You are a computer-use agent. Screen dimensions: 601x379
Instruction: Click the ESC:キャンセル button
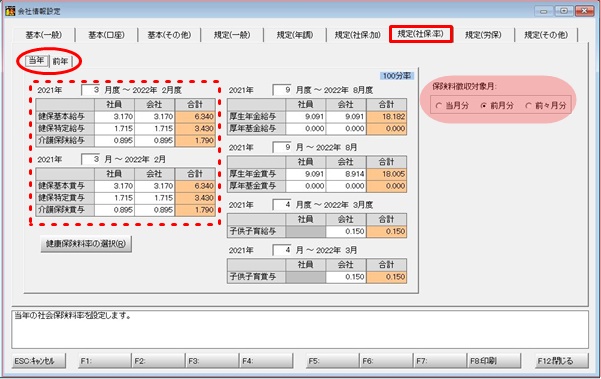coord(39,361)
